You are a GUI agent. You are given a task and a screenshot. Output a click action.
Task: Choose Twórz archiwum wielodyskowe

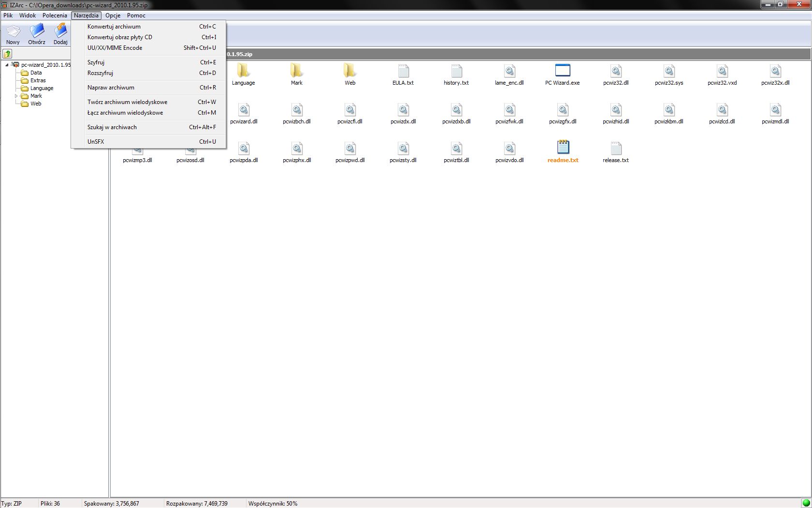(148, 102)
